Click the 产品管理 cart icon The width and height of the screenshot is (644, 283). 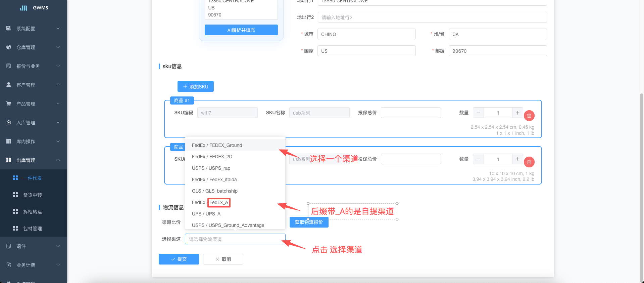tap(9, 104)
